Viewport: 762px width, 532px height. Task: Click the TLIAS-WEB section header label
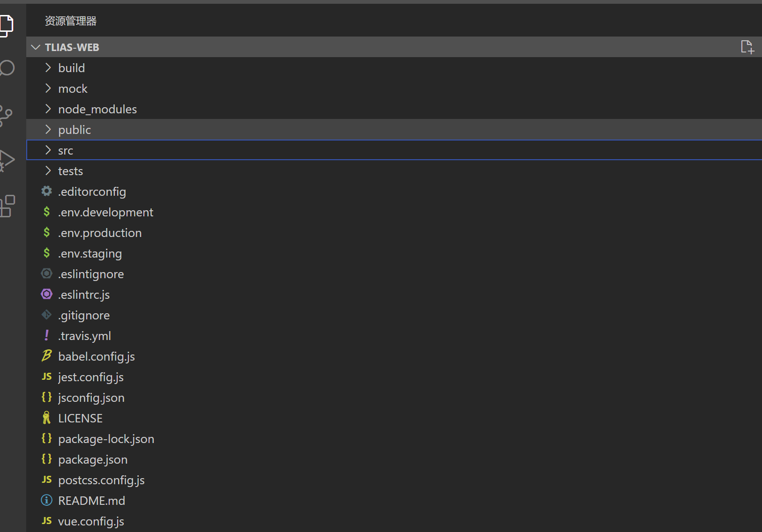(x=72, y=47)
